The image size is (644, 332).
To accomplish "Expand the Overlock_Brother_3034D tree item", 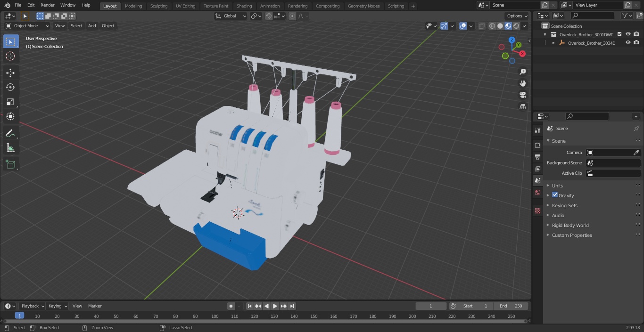I will pos(553,43).
